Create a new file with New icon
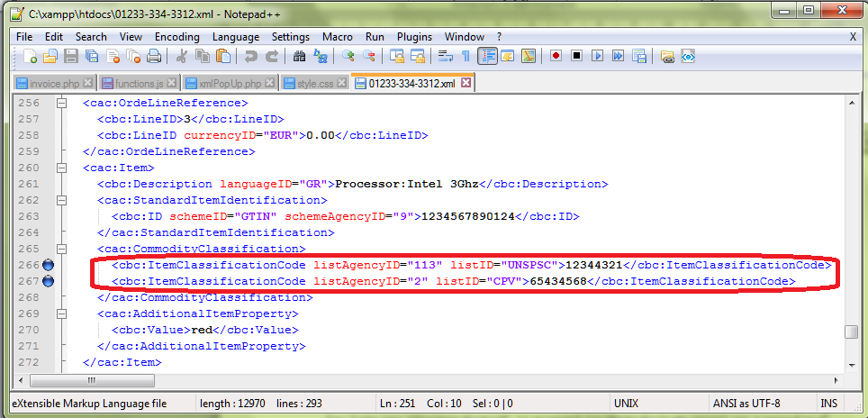 point(30,56)
